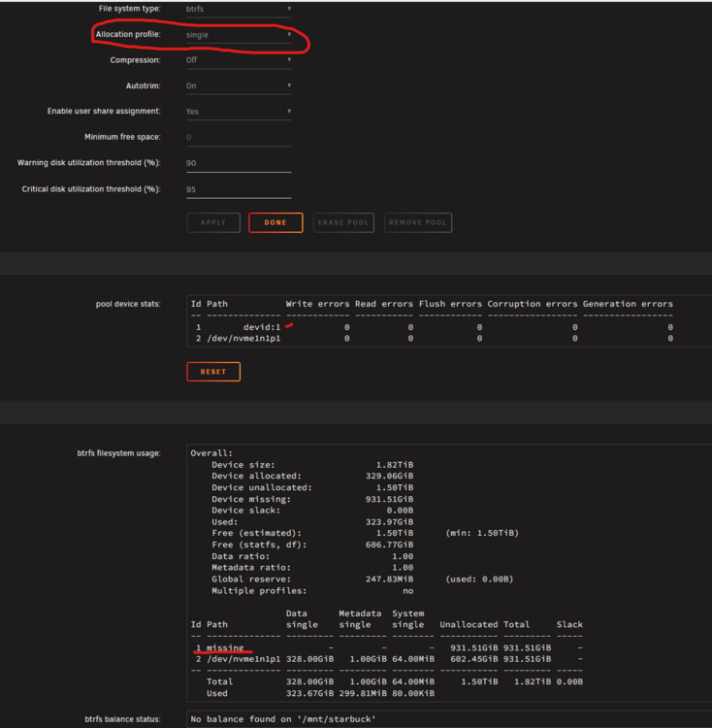
Task: Click the 'Write errors' column header
Action: (318, 304)
